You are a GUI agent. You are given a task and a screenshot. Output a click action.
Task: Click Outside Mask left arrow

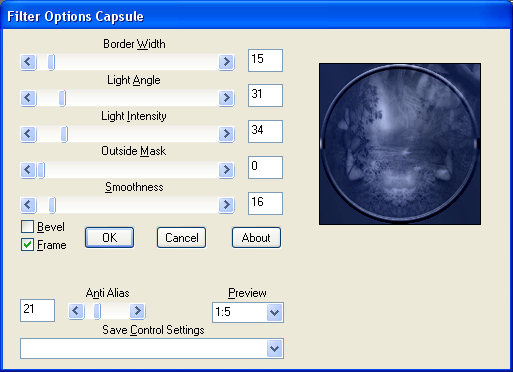click(28, 170)
